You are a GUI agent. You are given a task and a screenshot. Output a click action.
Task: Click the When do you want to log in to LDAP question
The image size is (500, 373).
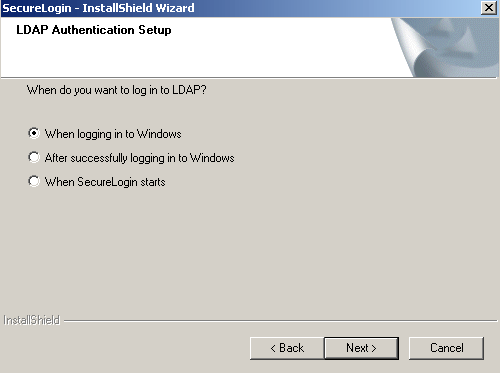116,90
